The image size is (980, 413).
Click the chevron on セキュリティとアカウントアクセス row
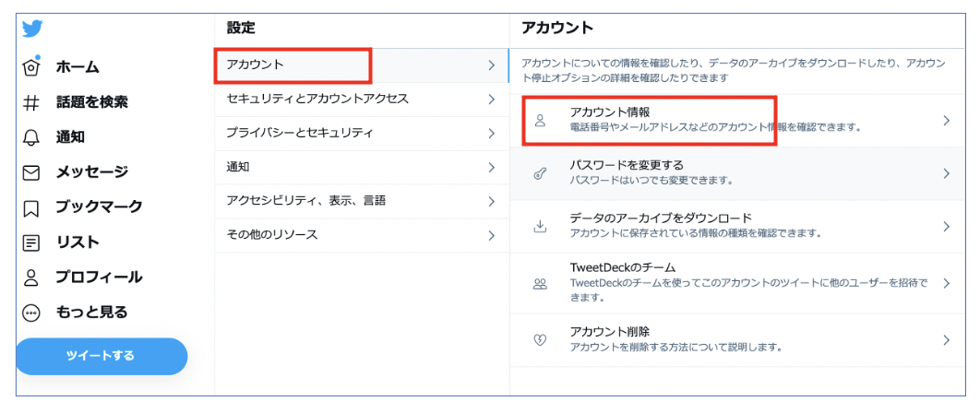(491, 99)
